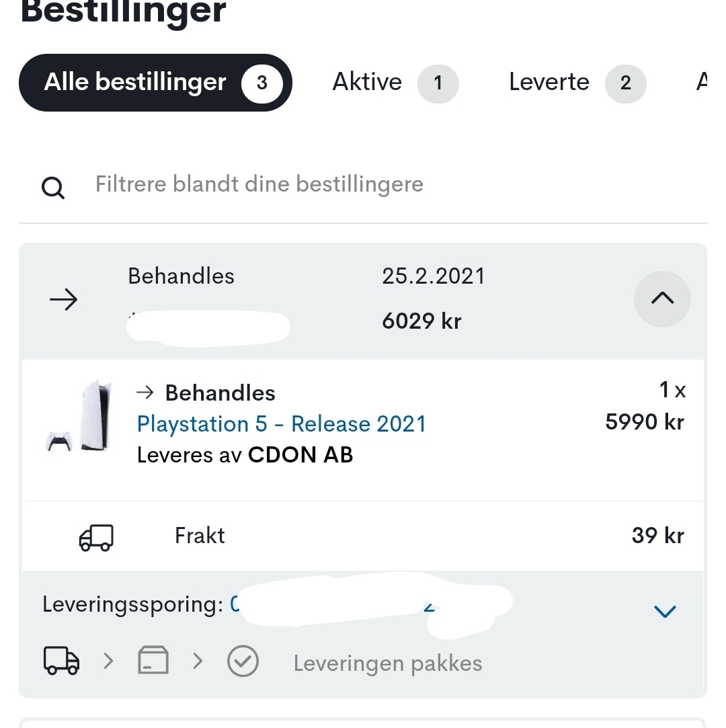This screenshot has height=728, width=726.
Task: Click the checkmark circle tracking step icon
Action: pyautogui.click(x=243, y=661)
